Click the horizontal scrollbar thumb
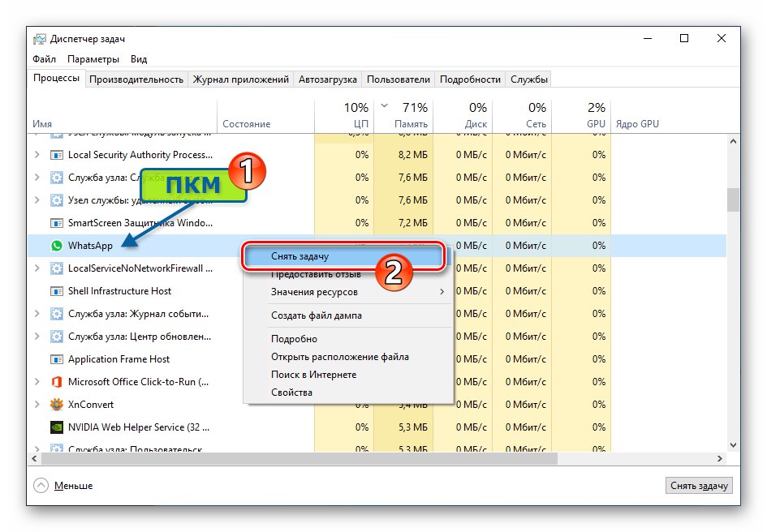This screenshot has height=532, width=767. 299,459
